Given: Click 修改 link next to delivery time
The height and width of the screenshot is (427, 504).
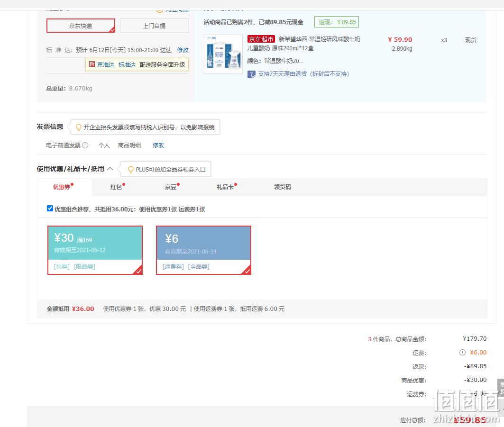Looking at the screenshot, I should (x=183, y=50).
